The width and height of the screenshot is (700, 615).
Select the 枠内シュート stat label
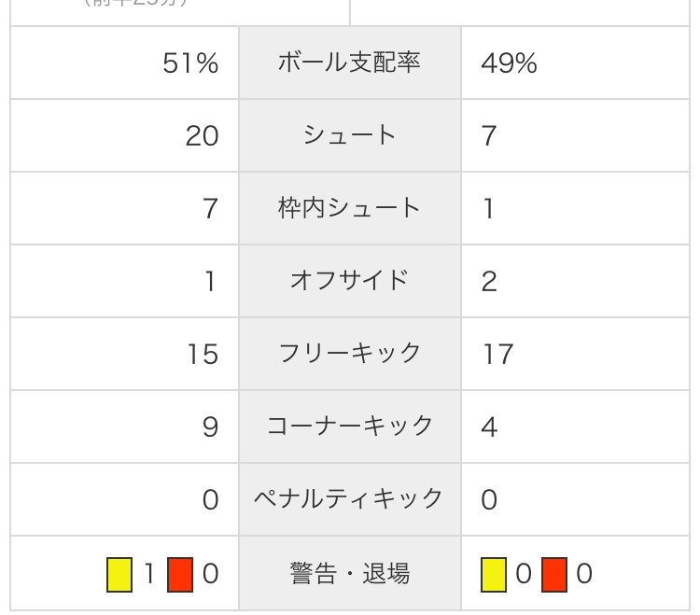click(349, 208)
